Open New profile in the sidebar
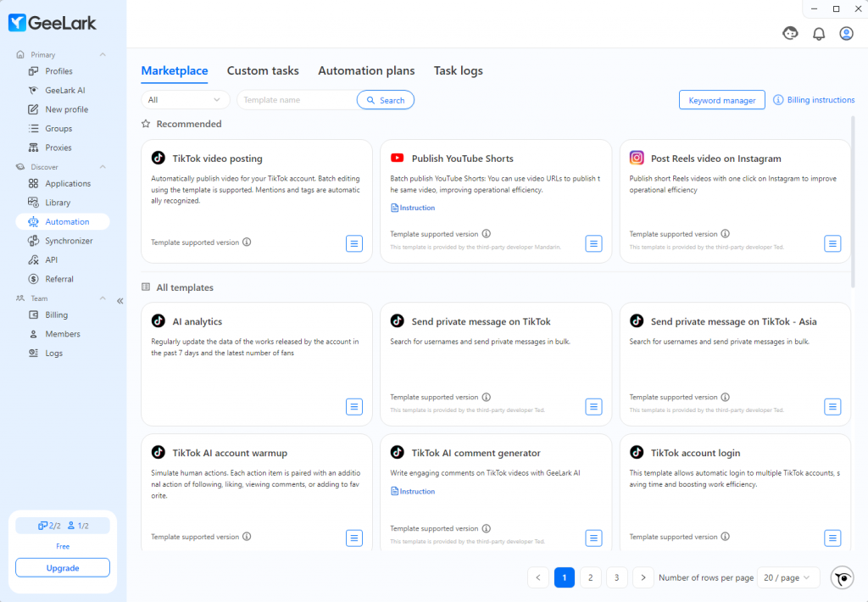 63,109
